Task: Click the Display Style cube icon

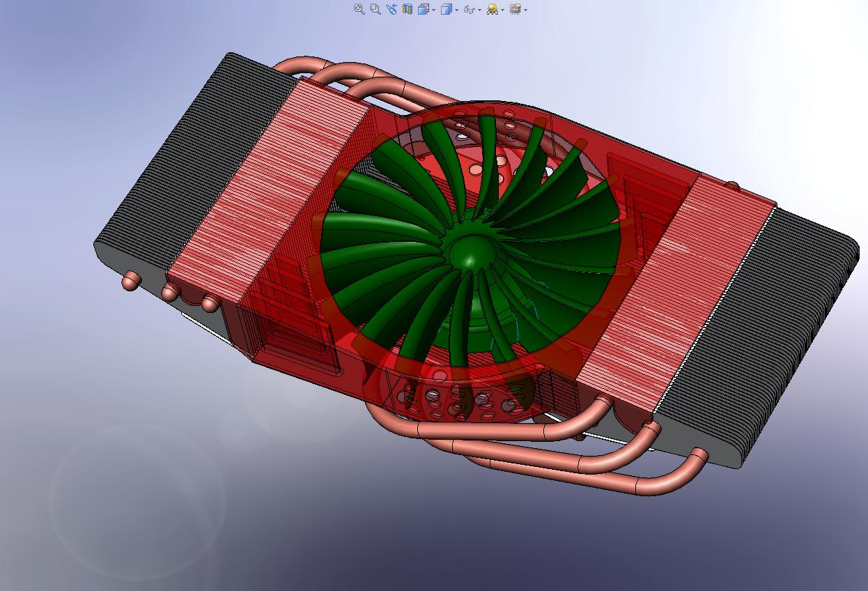Action: (447, 9)
